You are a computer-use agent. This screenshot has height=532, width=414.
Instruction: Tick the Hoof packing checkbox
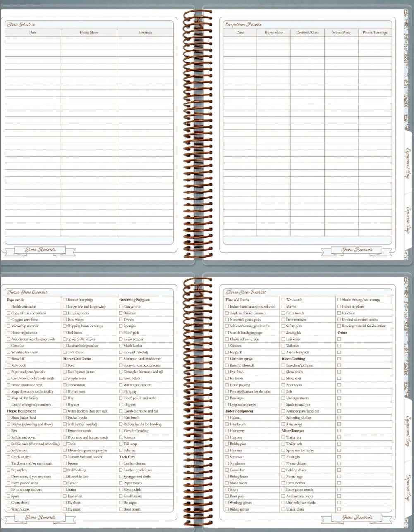tap(227, 385)
